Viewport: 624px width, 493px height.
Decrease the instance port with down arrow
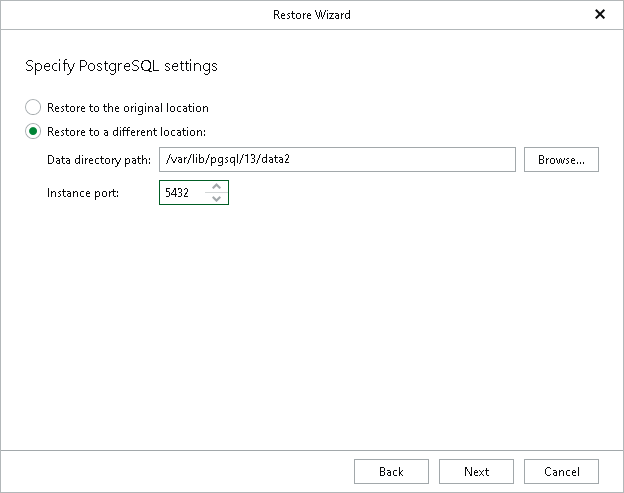click(x=216, y=198)
